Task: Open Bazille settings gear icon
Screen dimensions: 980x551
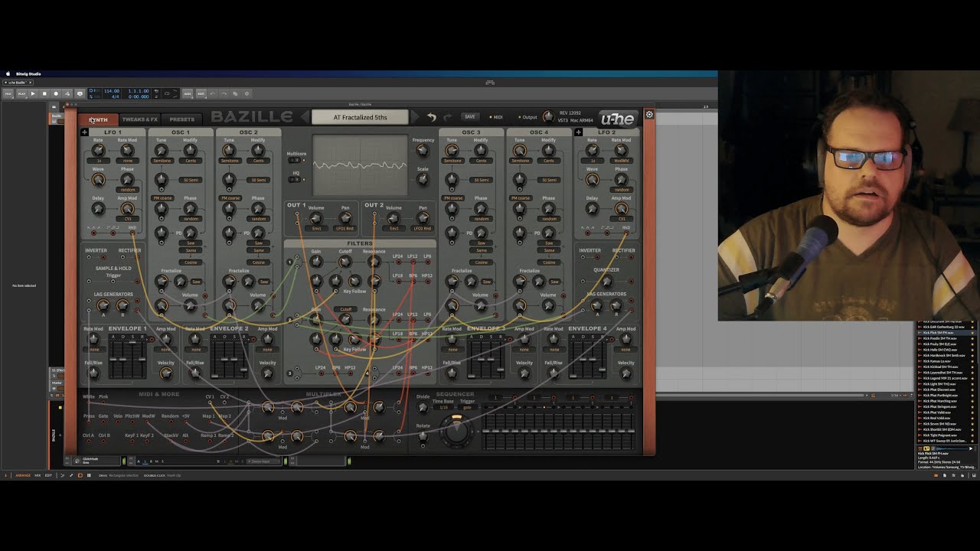Action: pos(649,114)
